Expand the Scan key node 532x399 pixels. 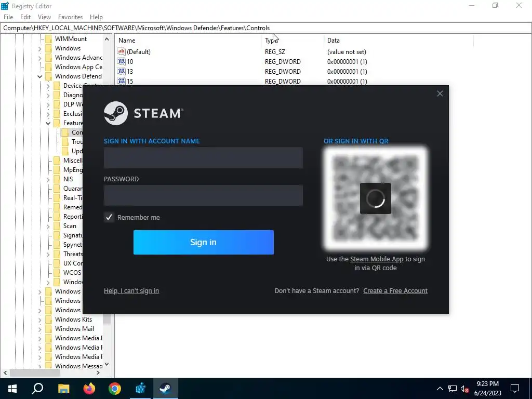click(x=48, y=226)
